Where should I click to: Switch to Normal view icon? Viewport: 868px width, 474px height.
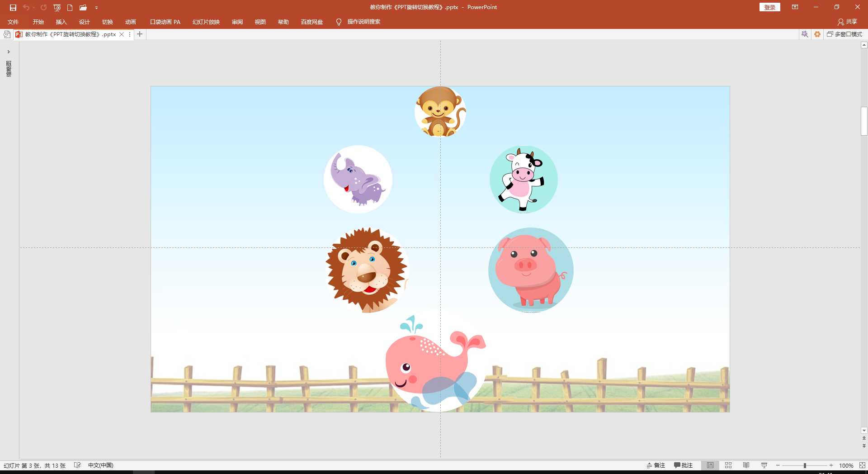tap(710, 465)
